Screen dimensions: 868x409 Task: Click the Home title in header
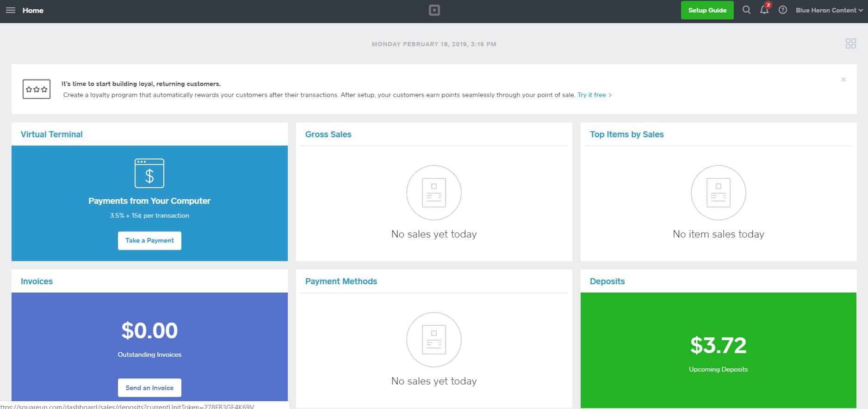(x=33, y=10)
